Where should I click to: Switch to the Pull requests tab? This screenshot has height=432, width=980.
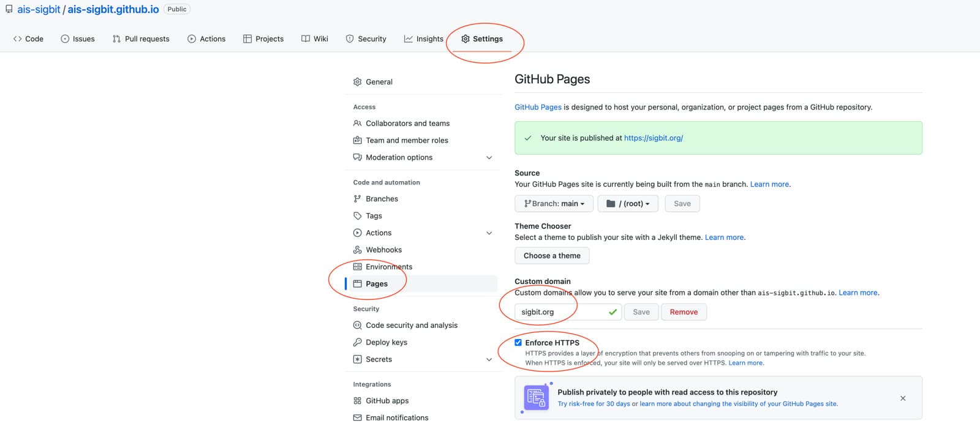click(141, 39)
